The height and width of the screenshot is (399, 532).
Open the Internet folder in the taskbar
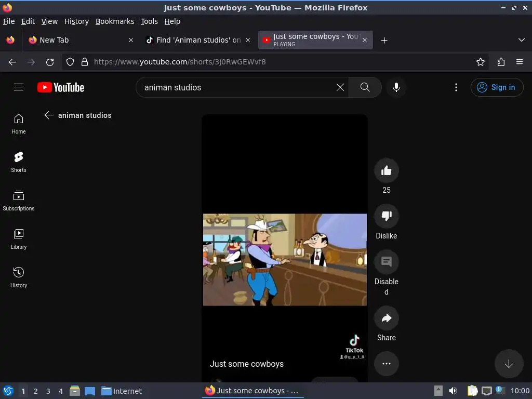coord(122,391)
